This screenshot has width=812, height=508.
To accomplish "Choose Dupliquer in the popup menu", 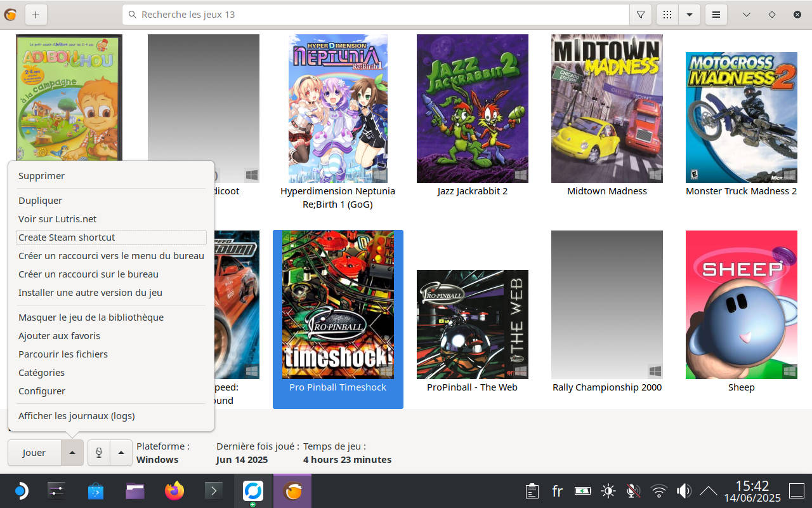I will pos(111,201).
